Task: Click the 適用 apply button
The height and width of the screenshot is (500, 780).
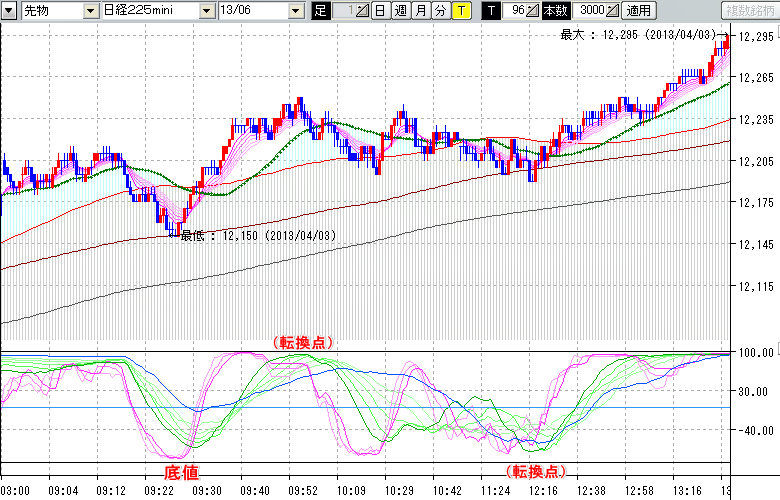Action: [637, 11]
